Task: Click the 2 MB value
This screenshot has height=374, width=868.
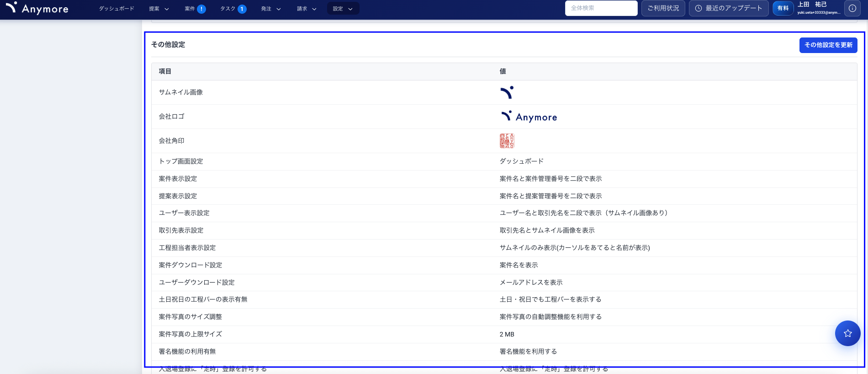Action: point(507,334)
